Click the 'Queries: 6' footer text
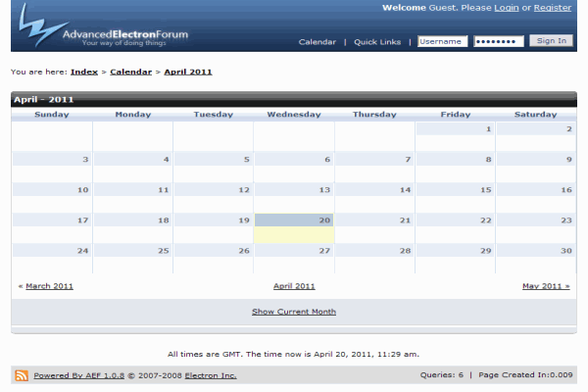The image size is (588, 392). 442,374
